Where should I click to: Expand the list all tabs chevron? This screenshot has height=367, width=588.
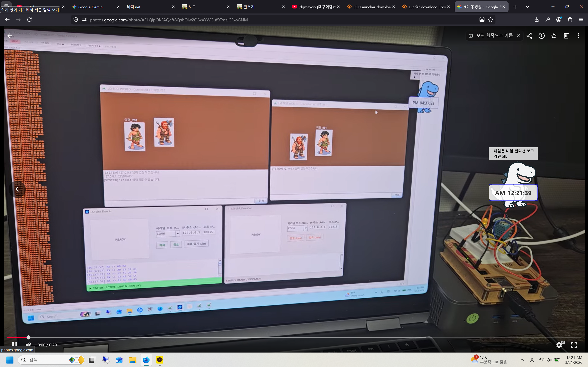(527, 7)
